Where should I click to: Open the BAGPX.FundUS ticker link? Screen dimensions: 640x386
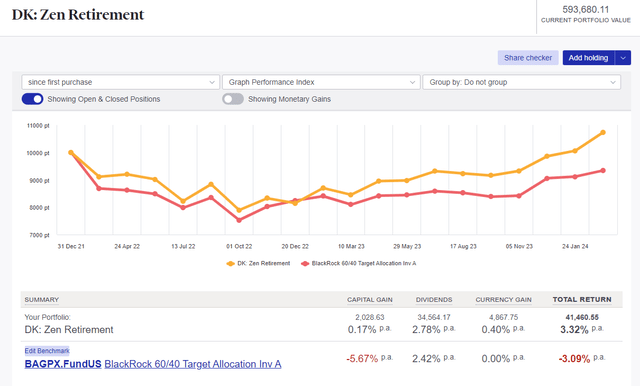tap(63, 364)
